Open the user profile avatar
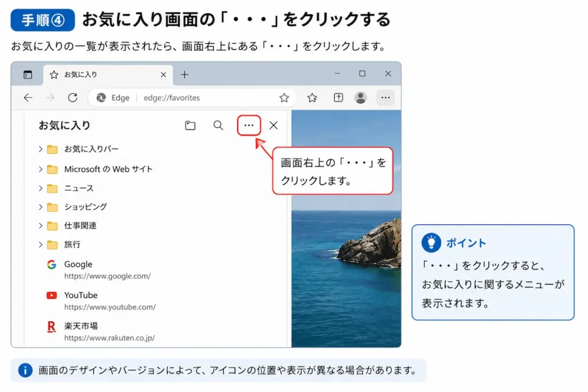 pyautogui.click(x=361, y=98)
